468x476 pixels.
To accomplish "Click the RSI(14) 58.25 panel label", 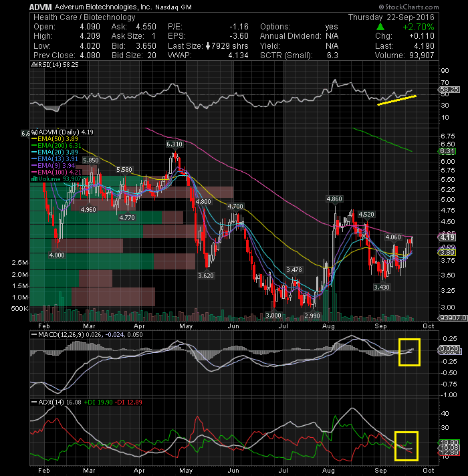I will [57, 65].
